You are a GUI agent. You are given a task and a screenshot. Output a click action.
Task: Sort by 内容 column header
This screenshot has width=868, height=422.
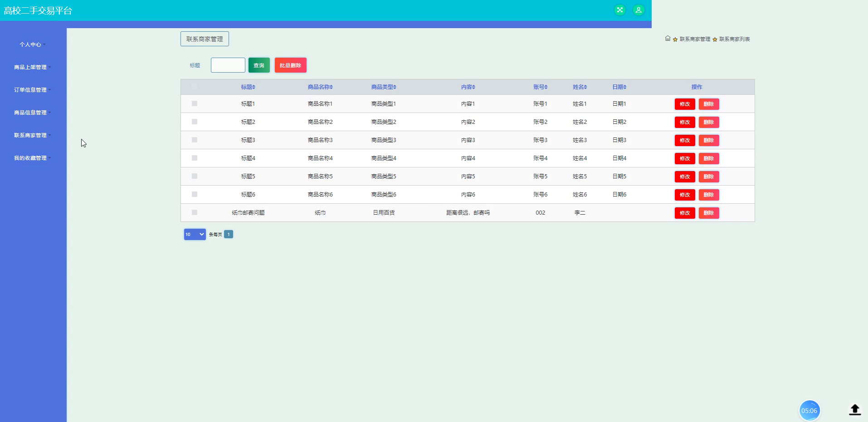[468, 87]
